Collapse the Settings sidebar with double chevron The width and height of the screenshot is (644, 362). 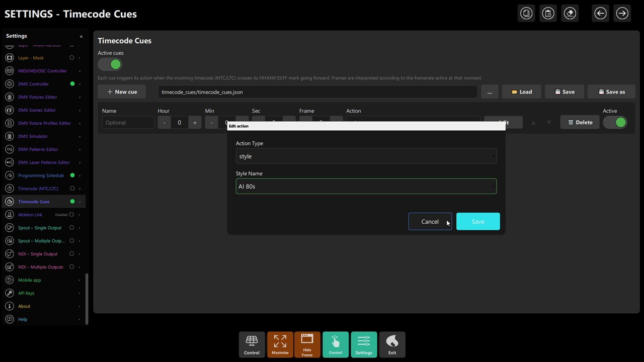tap(81, 36)
